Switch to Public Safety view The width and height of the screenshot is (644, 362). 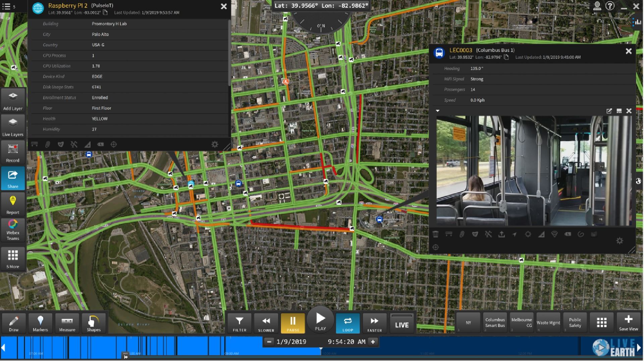coord(575,322)
